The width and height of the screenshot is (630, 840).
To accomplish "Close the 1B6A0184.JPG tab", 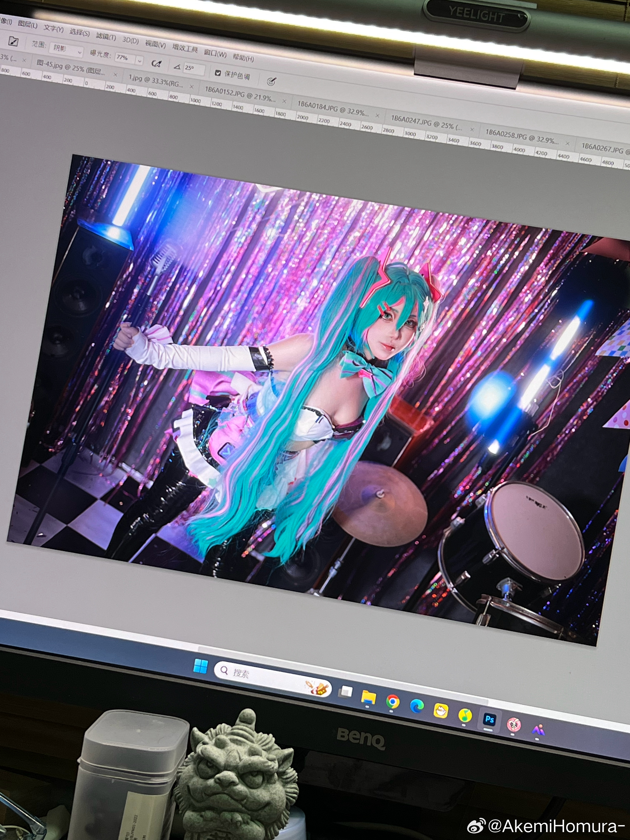I will (377, 115).
